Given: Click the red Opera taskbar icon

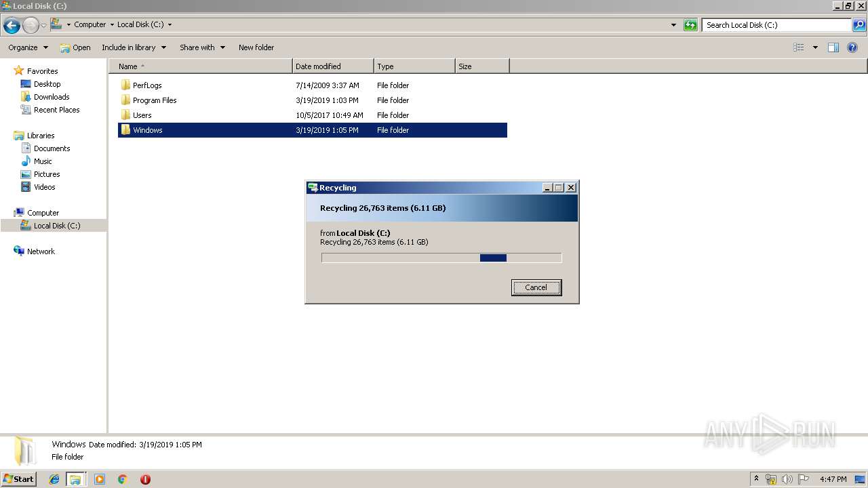Looking at the screenshot, I should [145, 479].
